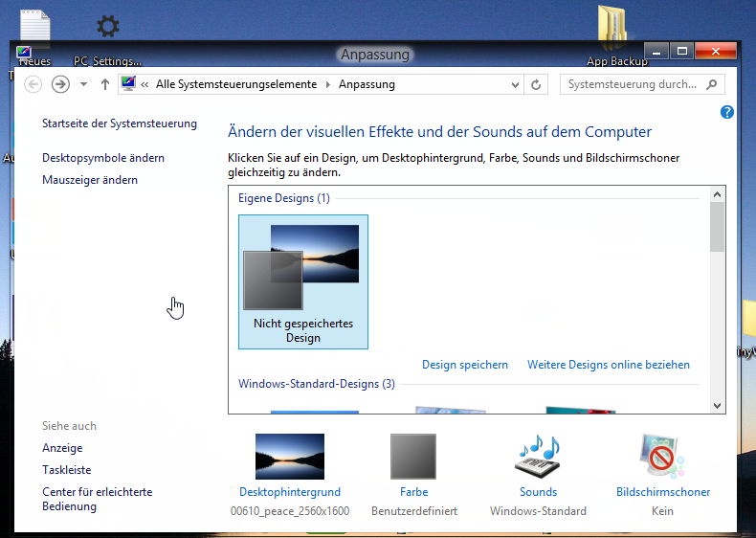Click the Bildschirmschoner label link
Screen dimensions: 756x538
(x=663, y=492)
